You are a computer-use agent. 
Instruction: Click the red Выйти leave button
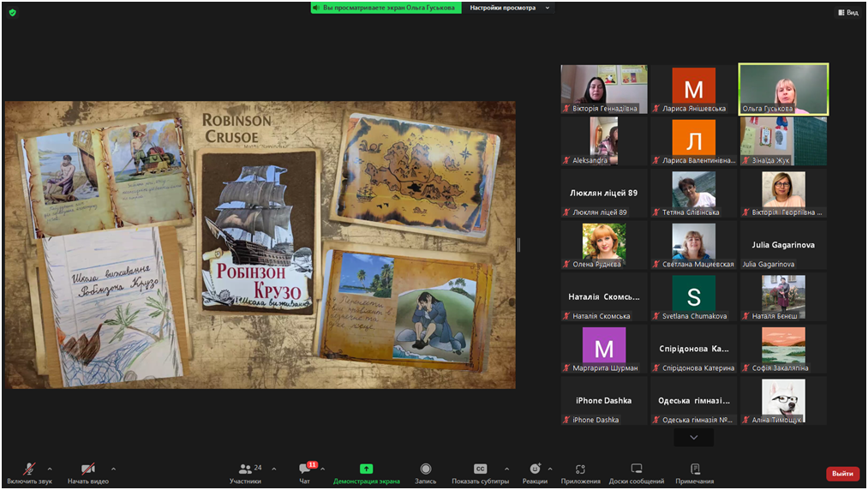842,474
